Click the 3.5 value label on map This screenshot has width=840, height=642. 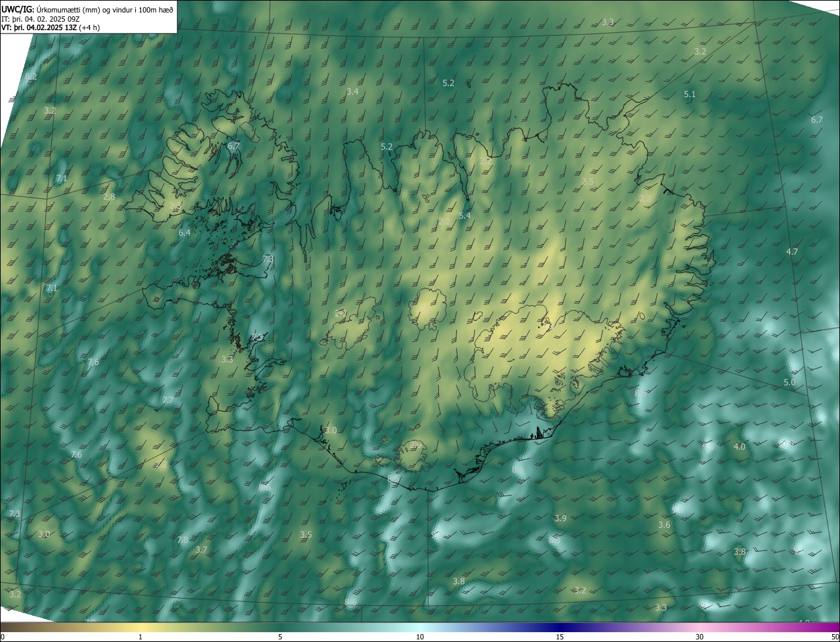306,535
